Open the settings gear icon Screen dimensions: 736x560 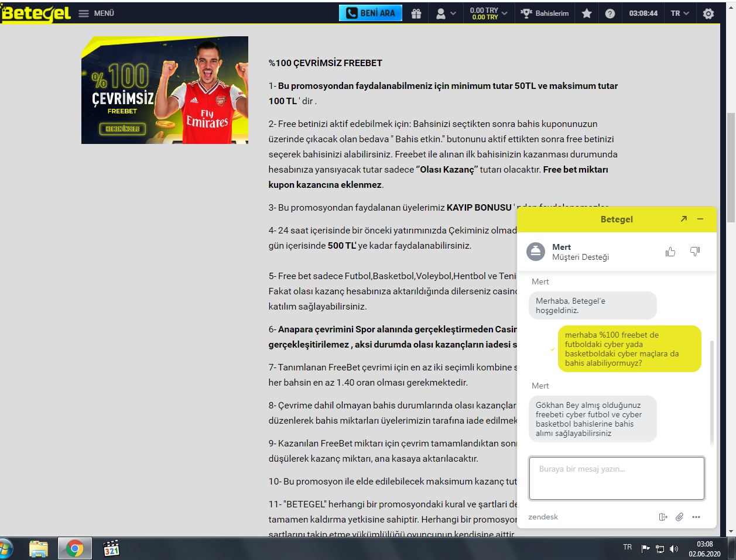click(x=708, y=13)
